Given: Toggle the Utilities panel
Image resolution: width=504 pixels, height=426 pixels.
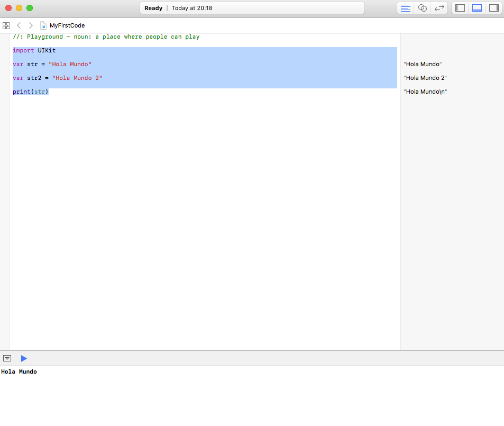Looking at the screenshot, I should point(494,8).
